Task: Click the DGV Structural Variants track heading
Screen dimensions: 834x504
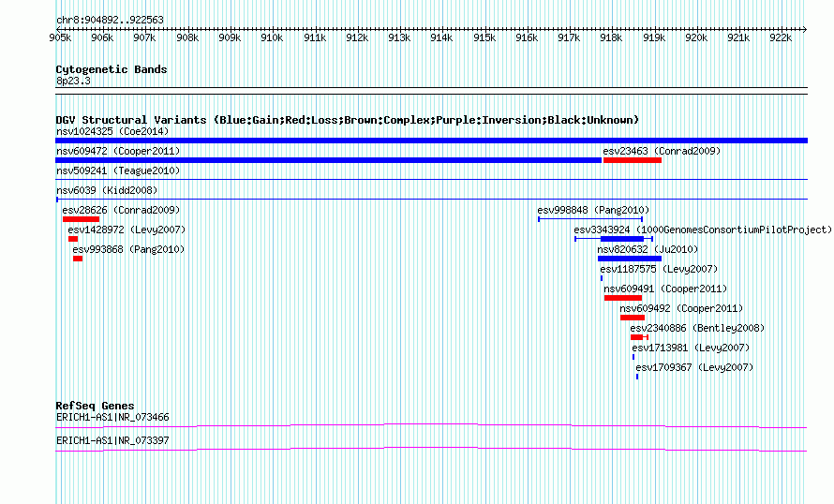Action: click(348, 120)
